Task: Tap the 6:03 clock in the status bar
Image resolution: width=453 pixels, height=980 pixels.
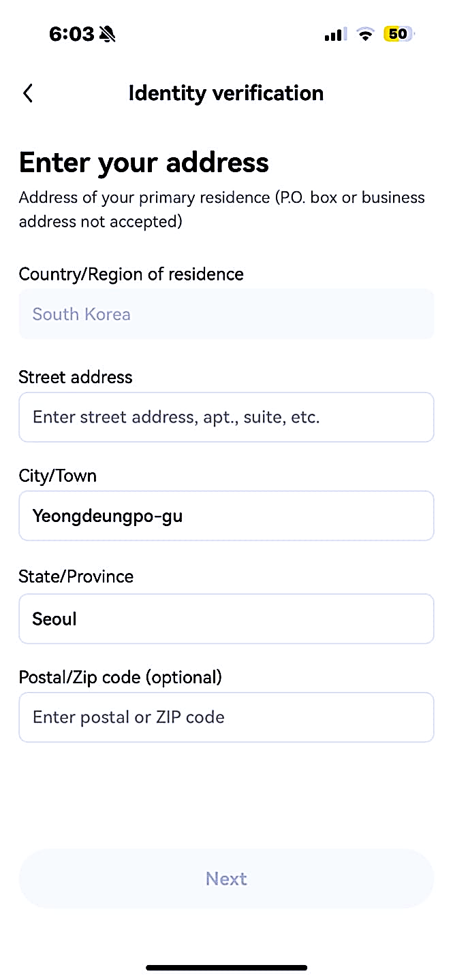Action: (72, 34)
